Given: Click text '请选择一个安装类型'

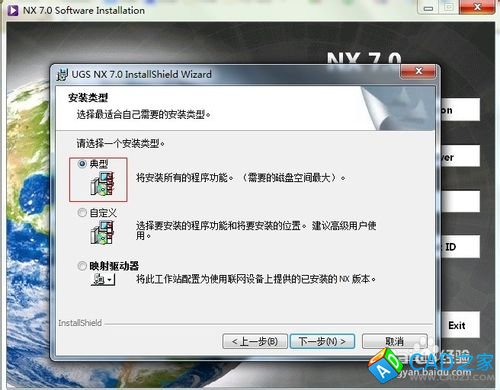Looking at the screenshot, I should (121, 144).
